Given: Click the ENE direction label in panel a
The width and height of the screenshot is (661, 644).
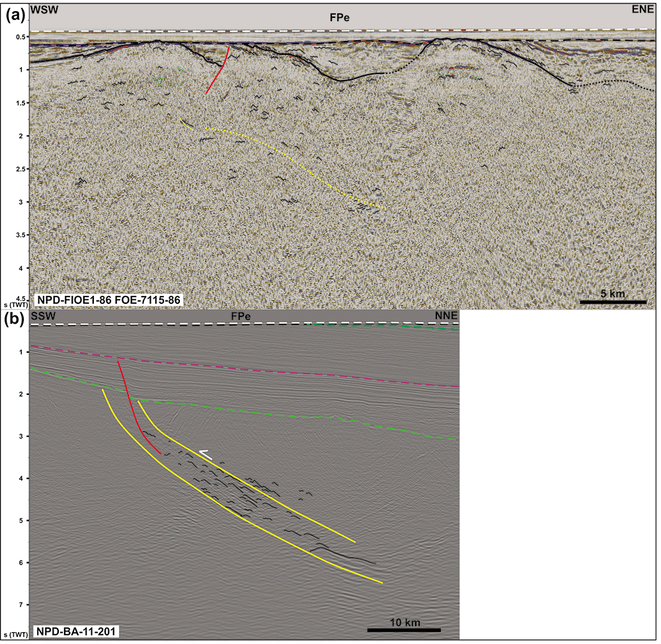Looking at the screenshot, I should coord(643,9).
